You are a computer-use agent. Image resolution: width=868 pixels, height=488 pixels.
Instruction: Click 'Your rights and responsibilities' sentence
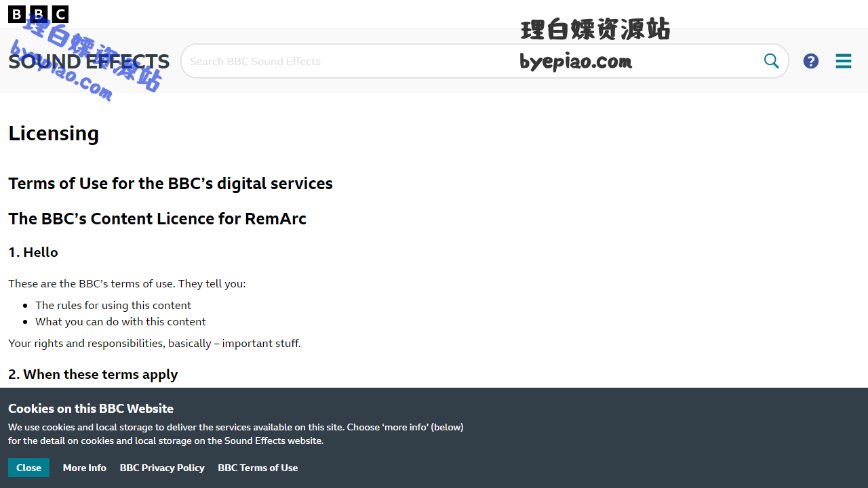pyautogui.click(x=155, y=343)
